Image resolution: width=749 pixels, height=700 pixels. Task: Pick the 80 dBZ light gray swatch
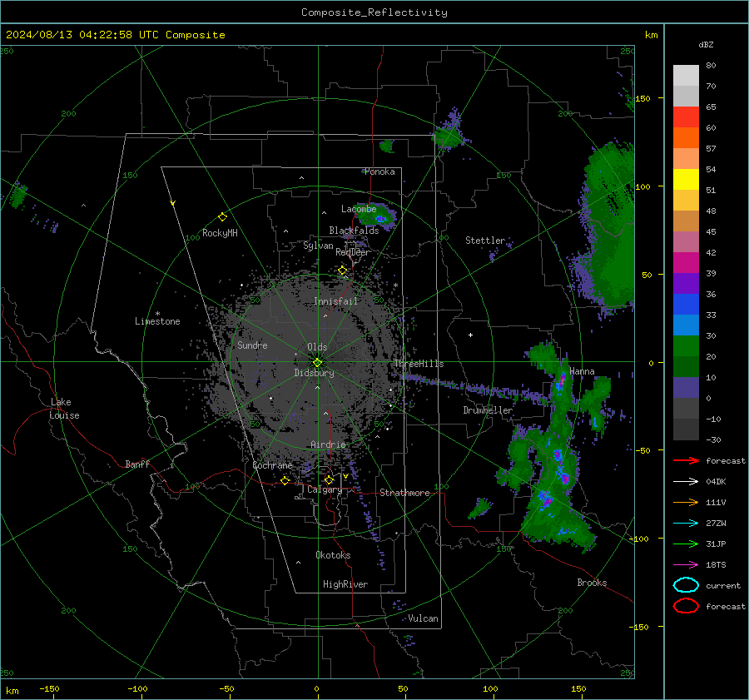(686, 76)
